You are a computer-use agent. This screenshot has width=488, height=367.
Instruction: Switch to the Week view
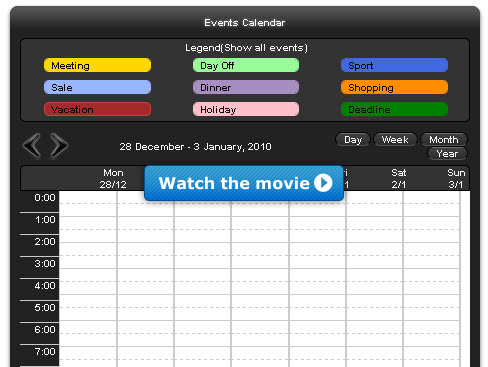395,139
